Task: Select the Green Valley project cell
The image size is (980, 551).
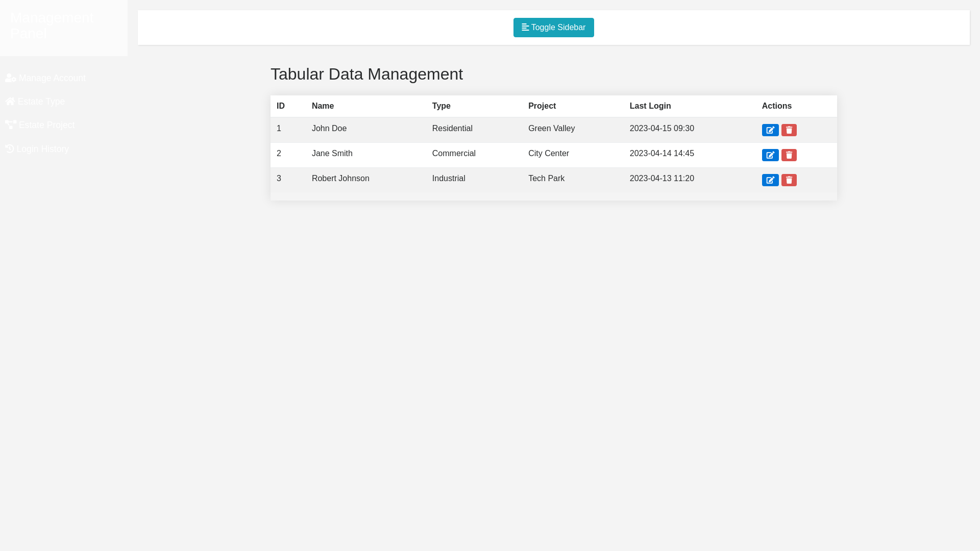Action: 551,129
